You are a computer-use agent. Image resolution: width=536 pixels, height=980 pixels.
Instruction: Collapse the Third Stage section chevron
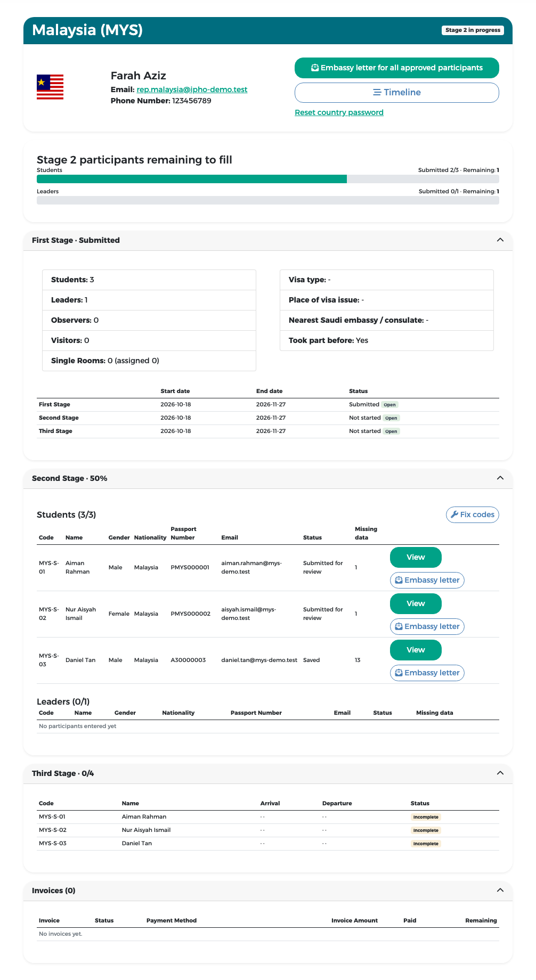tap(500, 773)
